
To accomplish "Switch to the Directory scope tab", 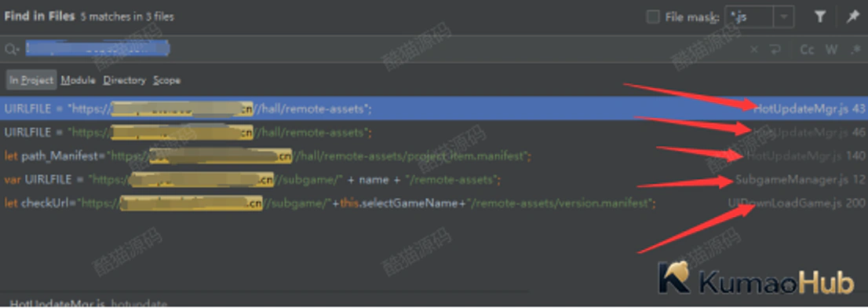I will pyautogui.click(x=125, y=80).
